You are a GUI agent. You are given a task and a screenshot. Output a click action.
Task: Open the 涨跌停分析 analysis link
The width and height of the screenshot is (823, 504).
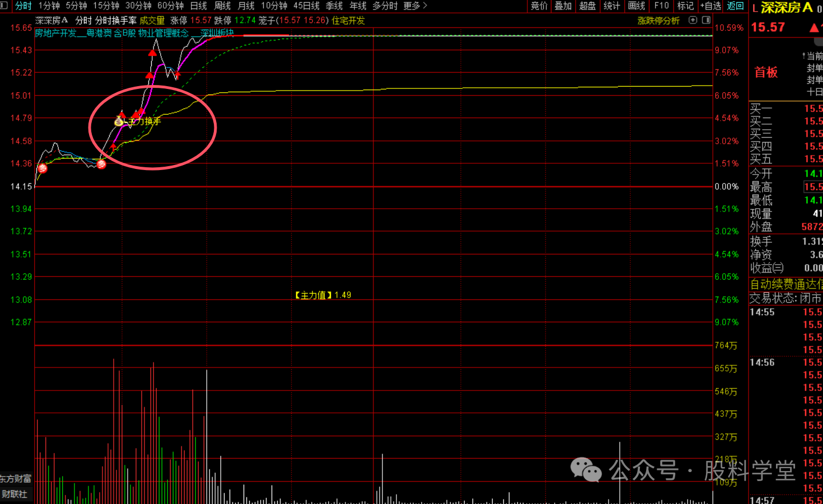tap(658, 20)
